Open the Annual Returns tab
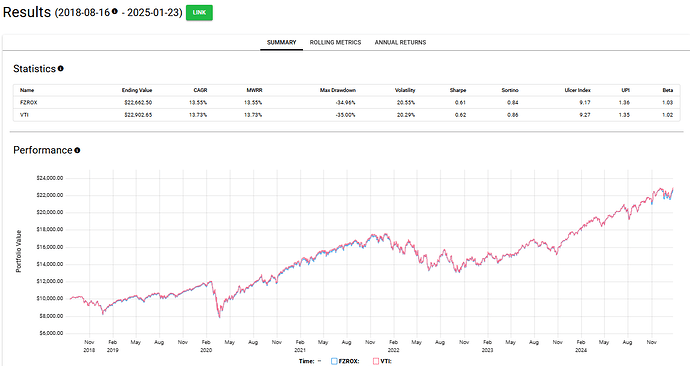The image size is (690, 366). coord(400,42)
